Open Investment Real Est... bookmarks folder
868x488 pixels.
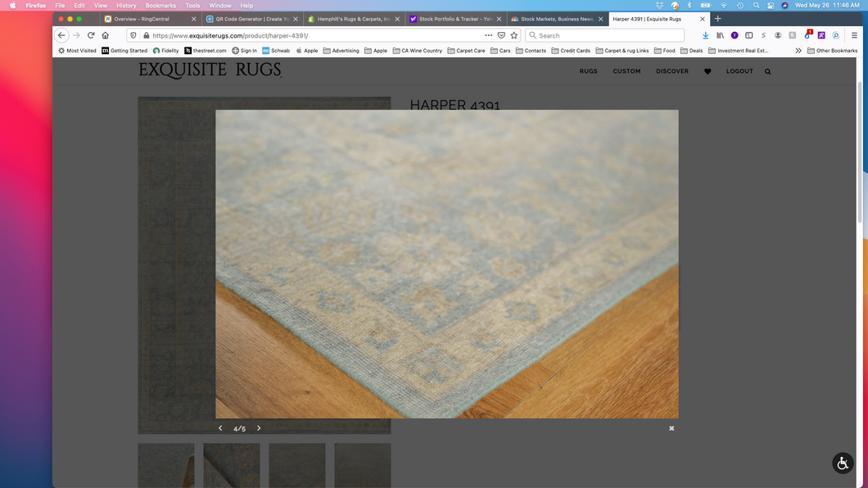tap(739, 50)
